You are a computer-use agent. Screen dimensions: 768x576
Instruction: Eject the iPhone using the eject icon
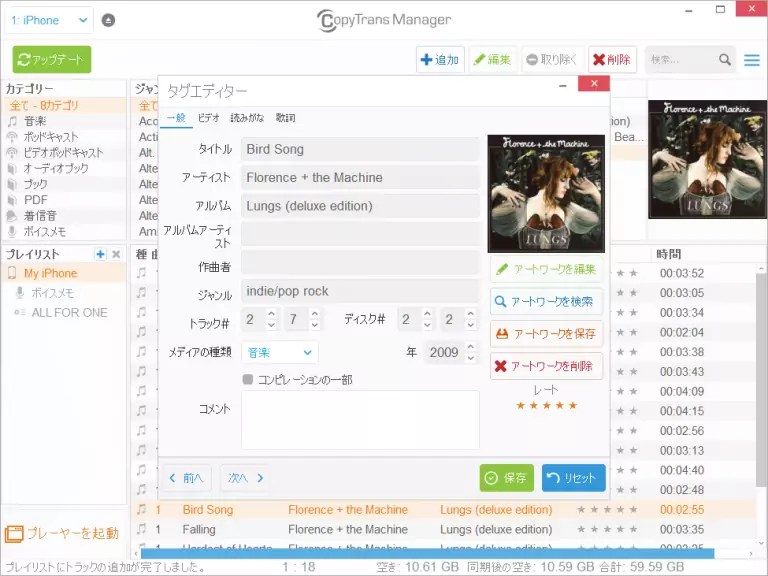coord(108,20)
